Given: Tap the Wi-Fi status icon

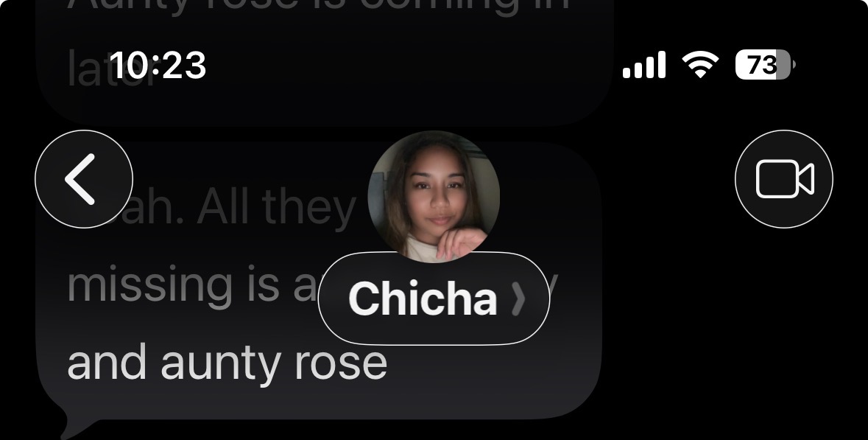Looking at the screenshot, I should coord(700,64).
